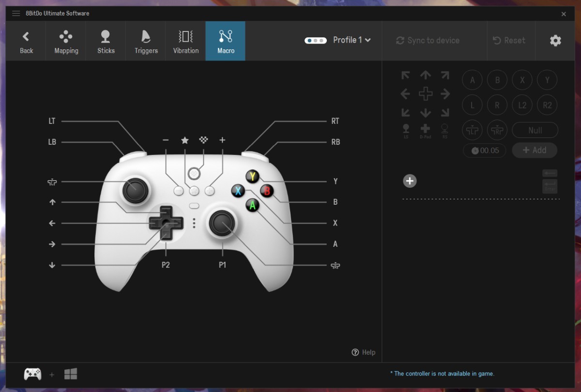Switch to the Mapping tab
581x392 pixels.
point(66,41)
